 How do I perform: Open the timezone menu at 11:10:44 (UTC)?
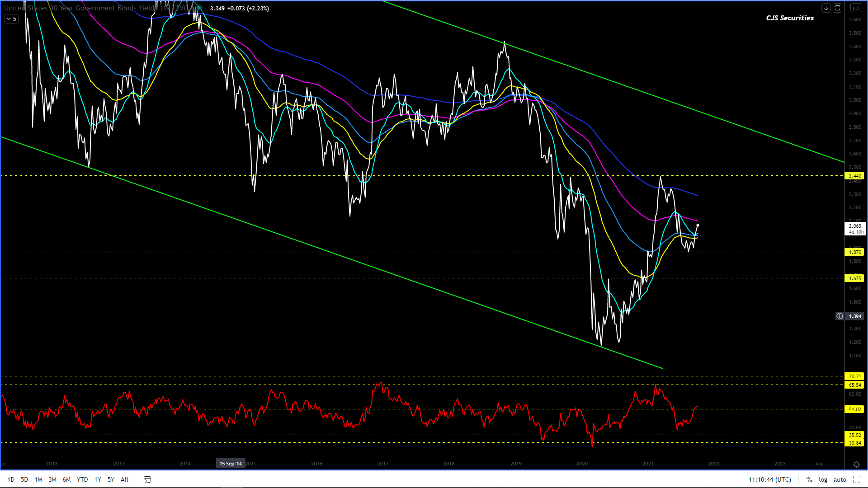[x=769, y=479]
